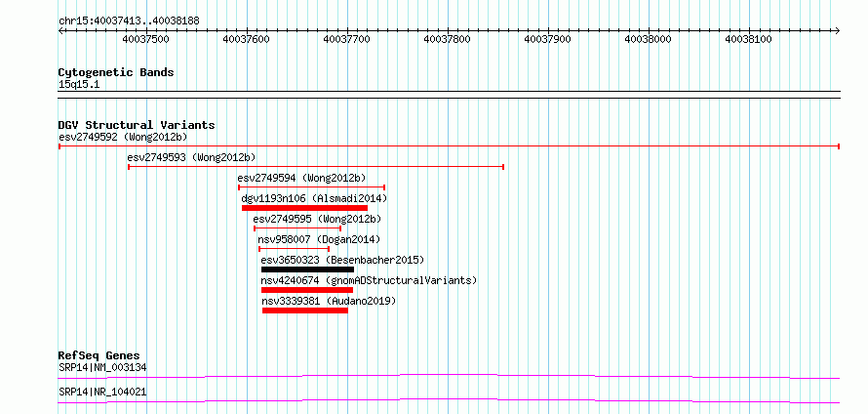Screen dimensions: 868x414
Task: Click the 40038000 ruler tick label
Action: coord(649,39)
